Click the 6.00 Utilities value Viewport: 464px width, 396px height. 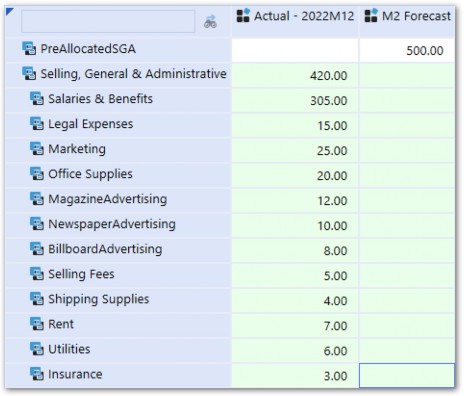tap(295, 350)
